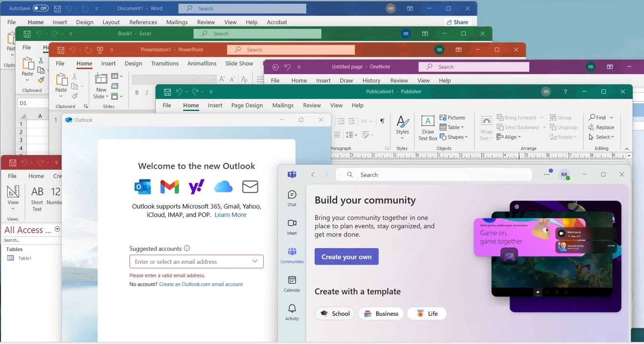Open the Slide Show tab in PowerPoint
Image resolution: width=644 pixels, height=344 pixels.
239,64
